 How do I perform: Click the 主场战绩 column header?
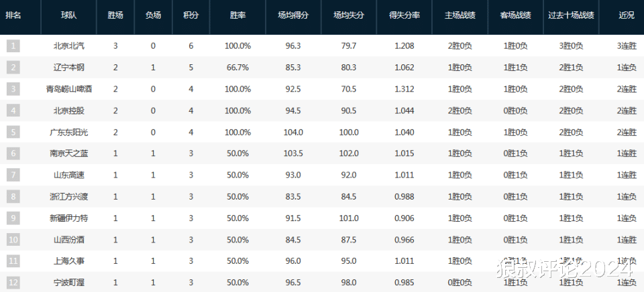[x=460, y=16]
